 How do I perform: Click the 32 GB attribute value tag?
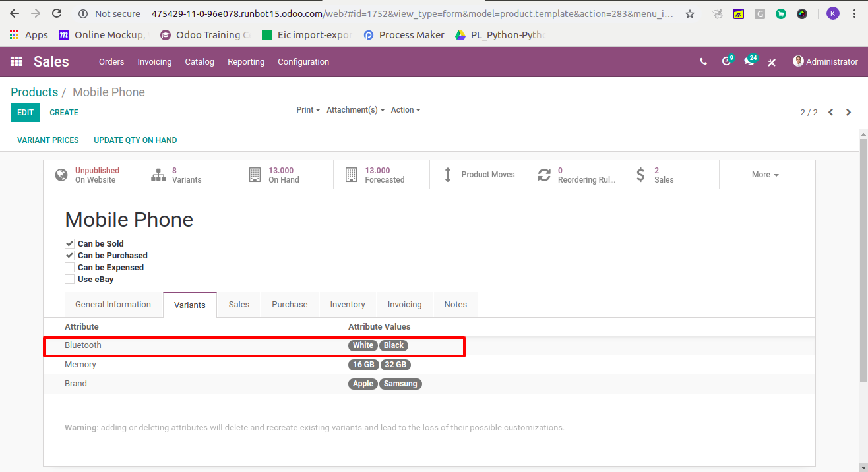click(395, 365)
